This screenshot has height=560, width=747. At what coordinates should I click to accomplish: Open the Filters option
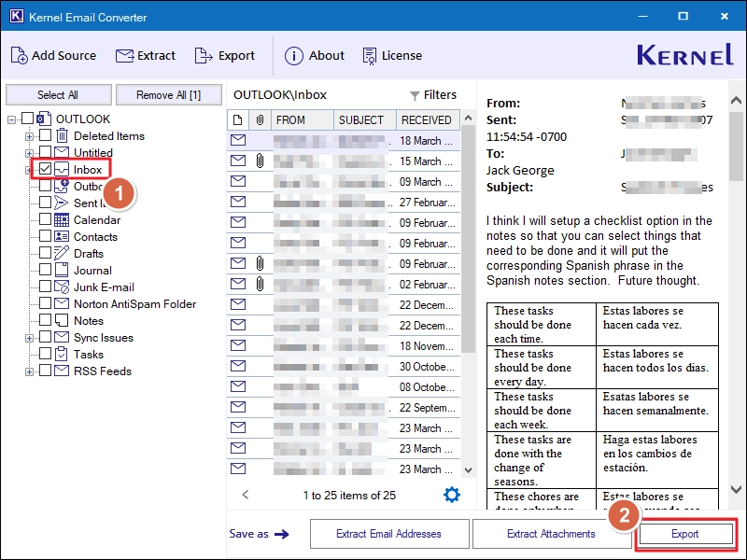433,95
